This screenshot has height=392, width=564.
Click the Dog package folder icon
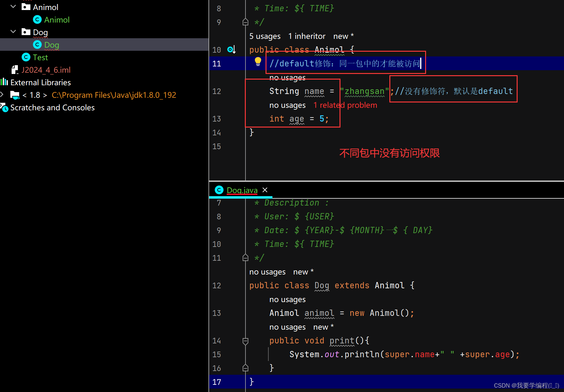26,32
